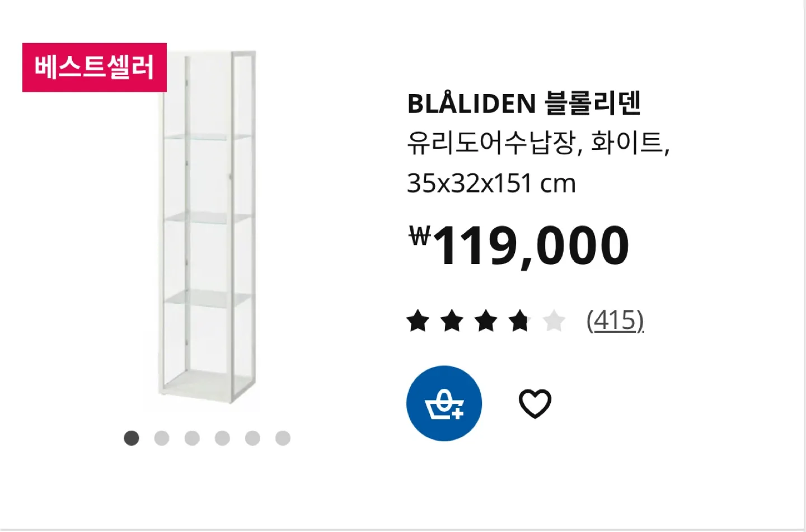The image size is (806, 532).
Task: Select the first carousel dot
Action: click(x=132, y=438)
